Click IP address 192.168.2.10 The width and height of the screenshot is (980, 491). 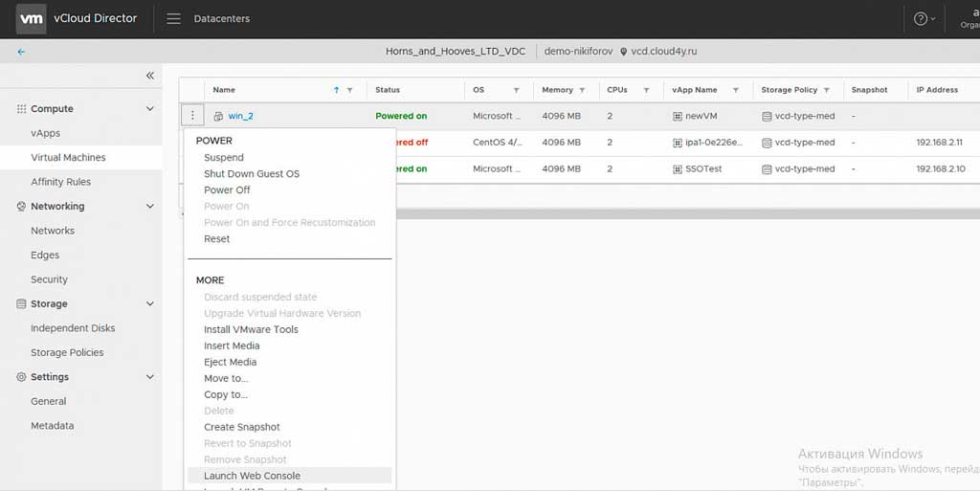941,168
